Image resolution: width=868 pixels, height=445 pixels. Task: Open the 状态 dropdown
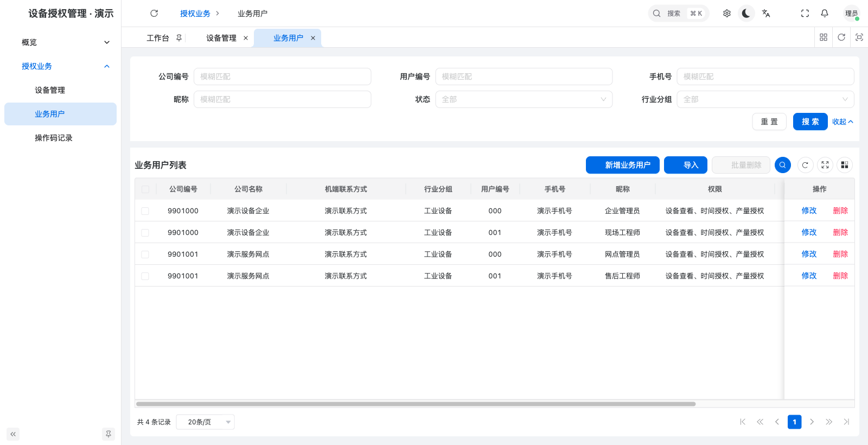point(524,99)
